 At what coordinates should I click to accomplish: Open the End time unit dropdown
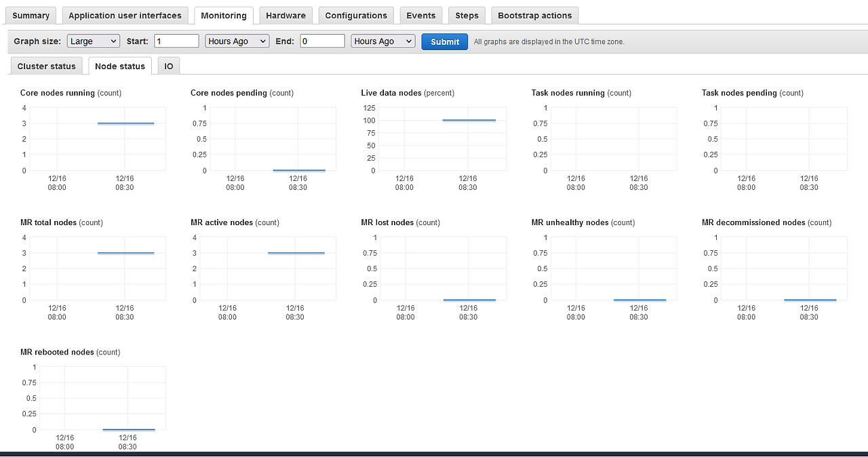pos(383,41)
